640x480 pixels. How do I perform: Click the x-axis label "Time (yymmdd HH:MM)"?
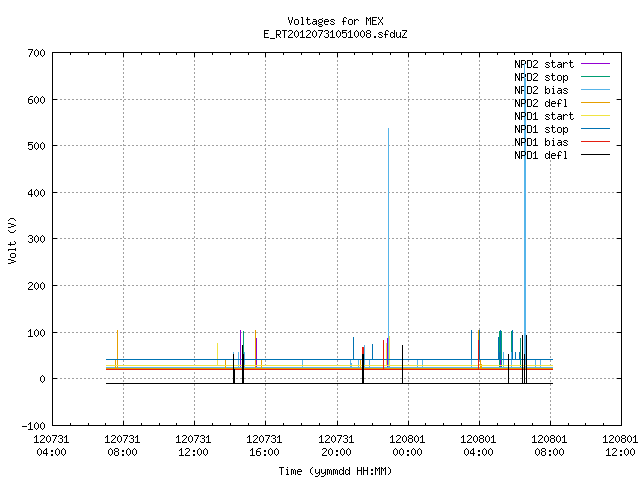[335, 471]
